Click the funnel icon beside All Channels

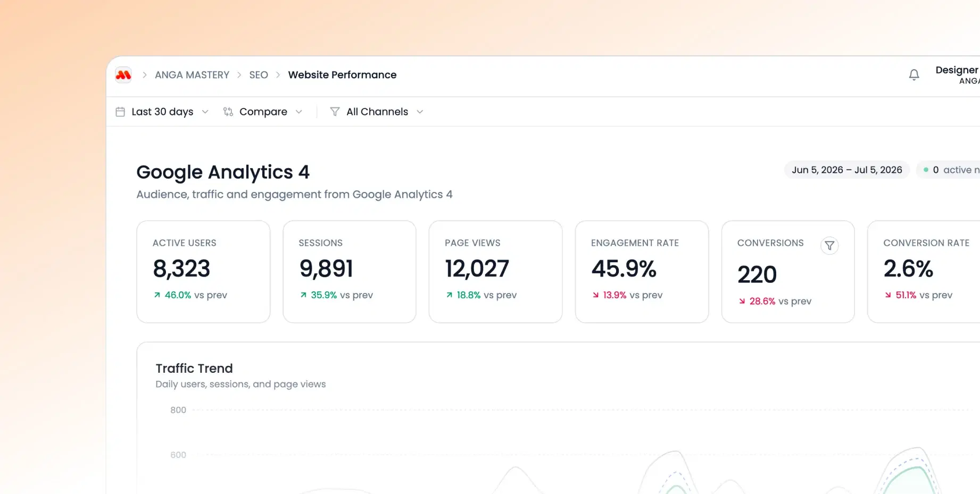click(335, 112)
